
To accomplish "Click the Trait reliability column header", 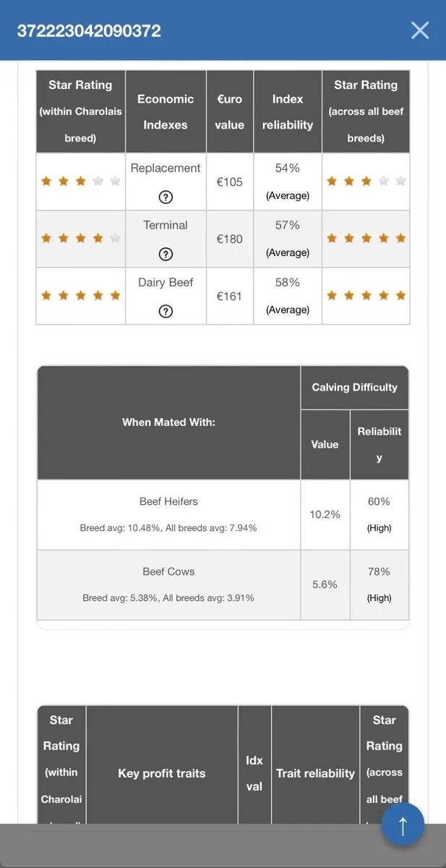I will click(x=315, y=773).
